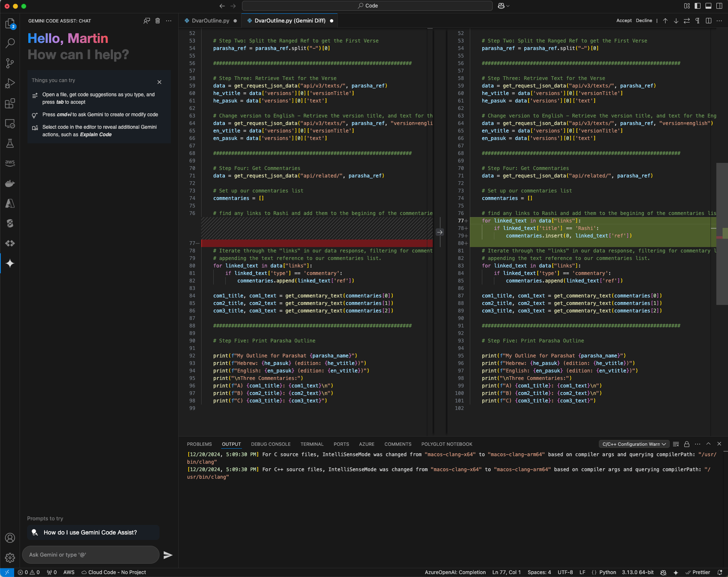Open the Extensions view
The width and height of the screenshot is (728, 577).
pos(10,104)
